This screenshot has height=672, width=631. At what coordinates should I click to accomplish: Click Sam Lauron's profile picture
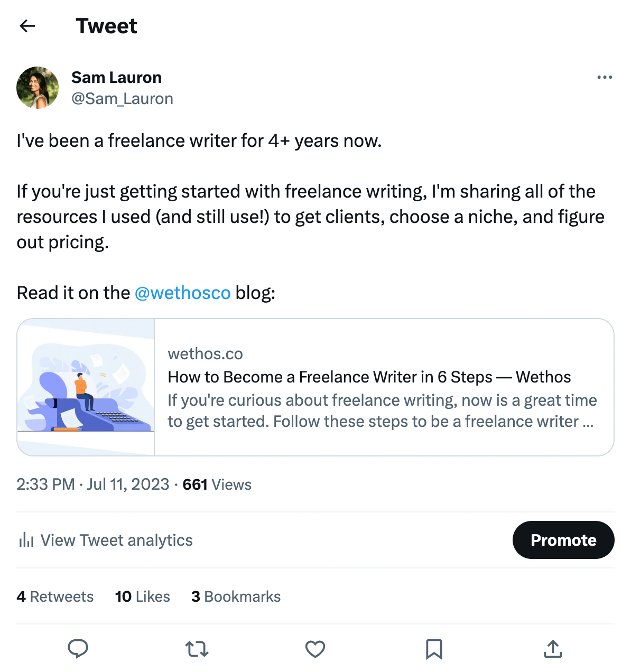(38, 88)
